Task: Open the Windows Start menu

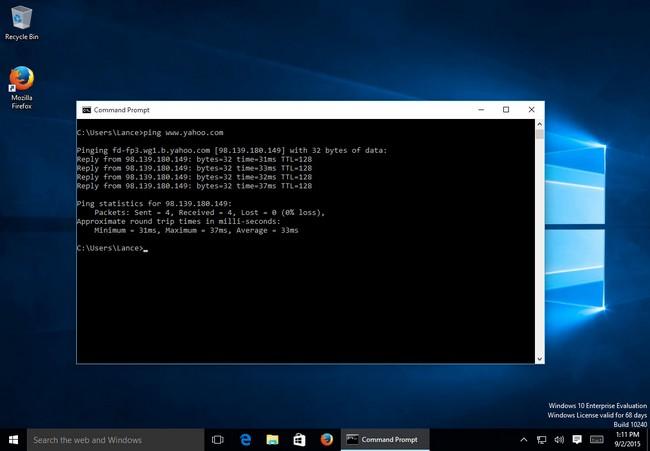Action: click(x=13, y=440)
